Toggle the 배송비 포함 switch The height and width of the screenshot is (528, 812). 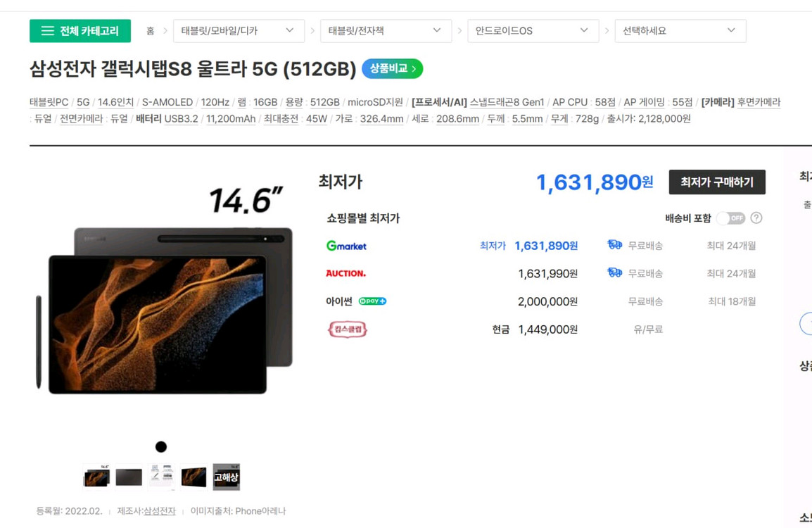pos(730,218)
